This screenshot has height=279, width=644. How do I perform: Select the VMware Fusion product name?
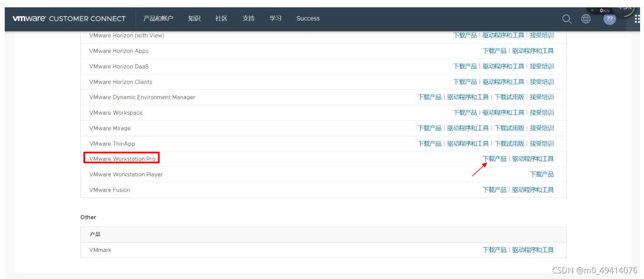(110, 190)
